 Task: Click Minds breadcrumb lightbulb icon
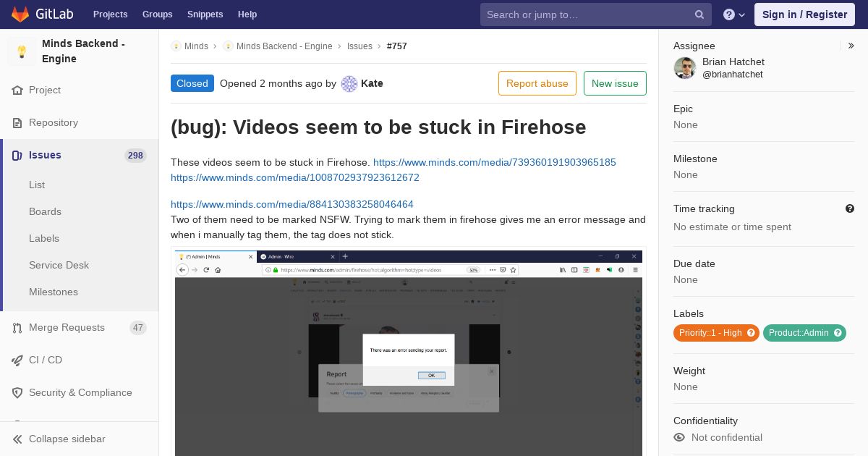176,46
